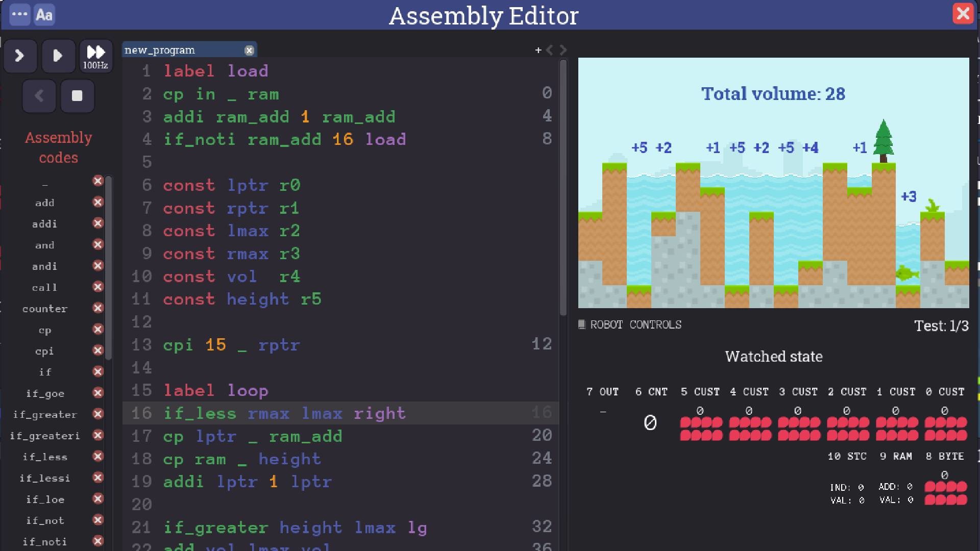Image resolution: width=980 pixels, height=551 pixels.
Task: Click the close new_program tab button
Action: pyautogui.click(x=249, y=49)
